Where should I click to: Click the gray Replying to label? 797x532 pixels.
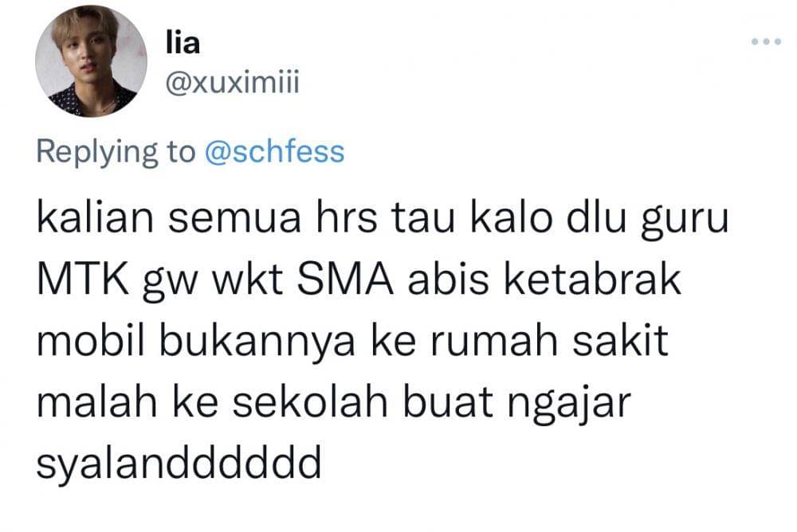116,152
